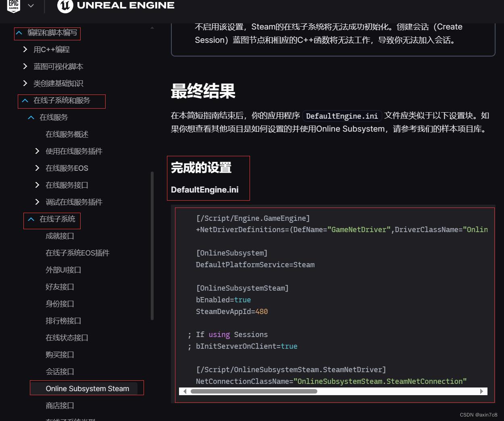
Task: Click the DefaultPlatformService=Steam line
Action: [255, 265]
